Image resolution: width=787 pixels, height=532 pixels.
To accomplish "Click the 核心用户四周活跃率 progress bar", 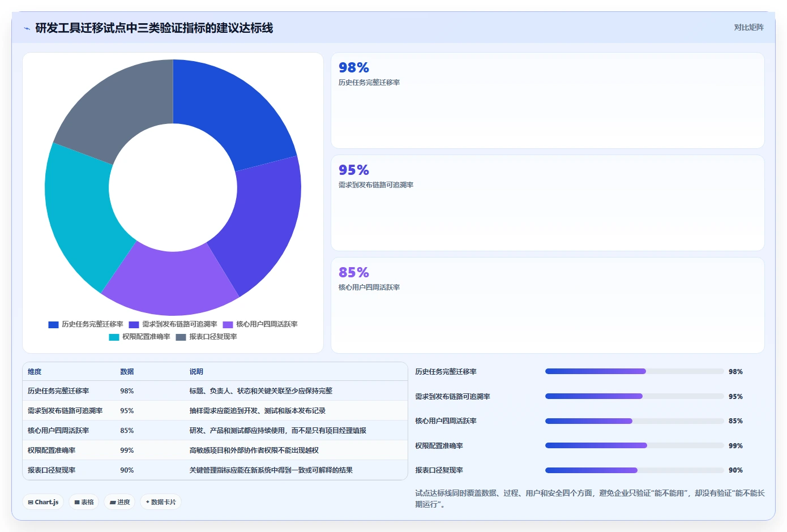I will pyautogui.click(x=634, y=421).
